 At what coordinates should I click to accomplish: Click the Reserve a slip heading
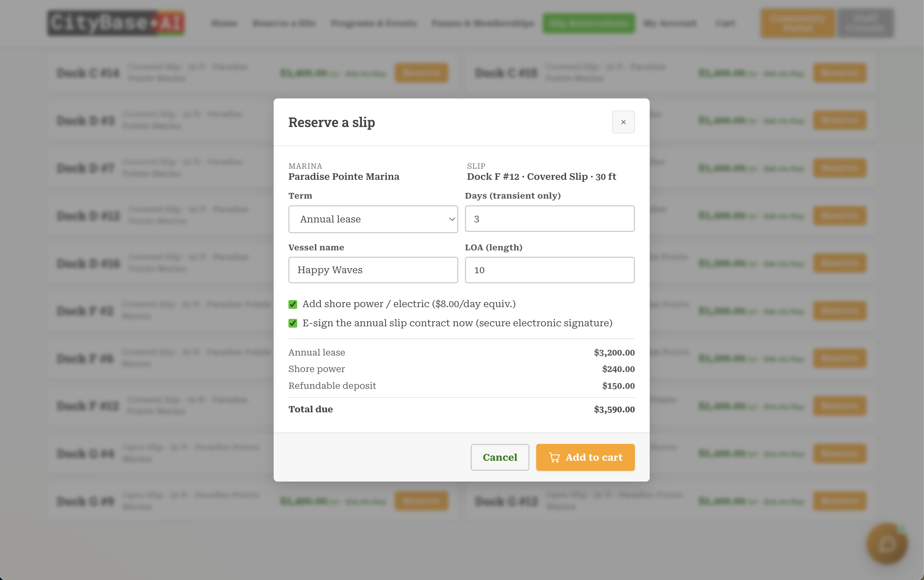tap(331, 122)
